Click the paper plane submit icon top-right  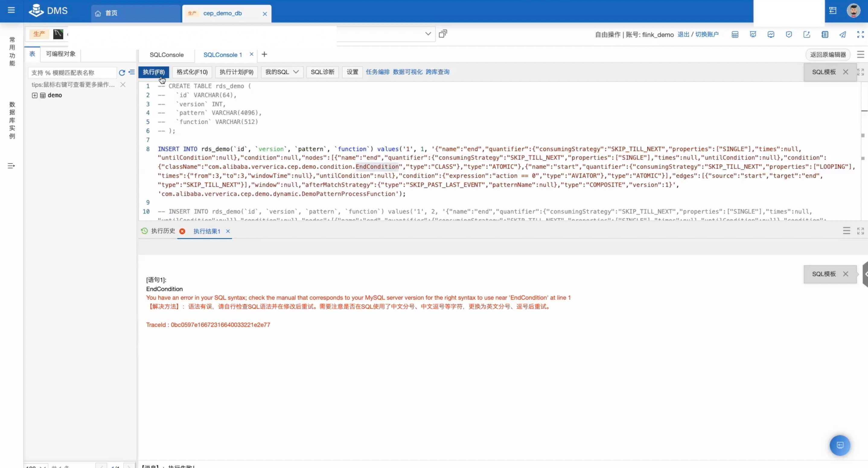point(843,34)
